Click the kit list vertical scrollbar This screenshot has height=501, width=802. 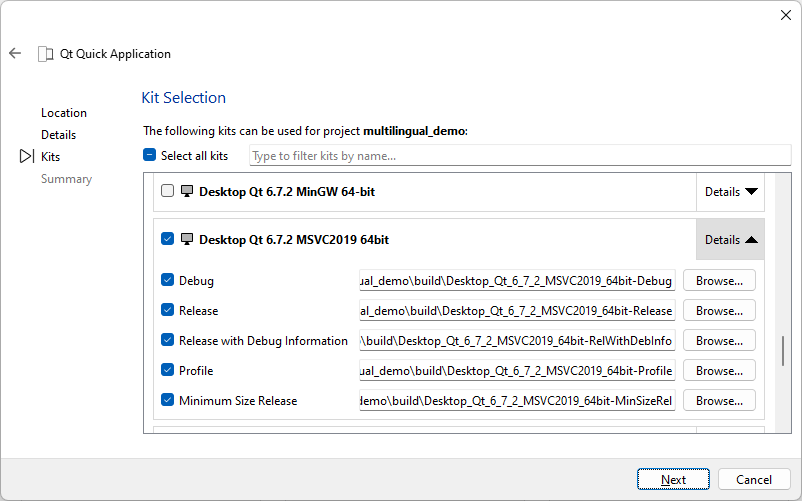click(784, 351)
